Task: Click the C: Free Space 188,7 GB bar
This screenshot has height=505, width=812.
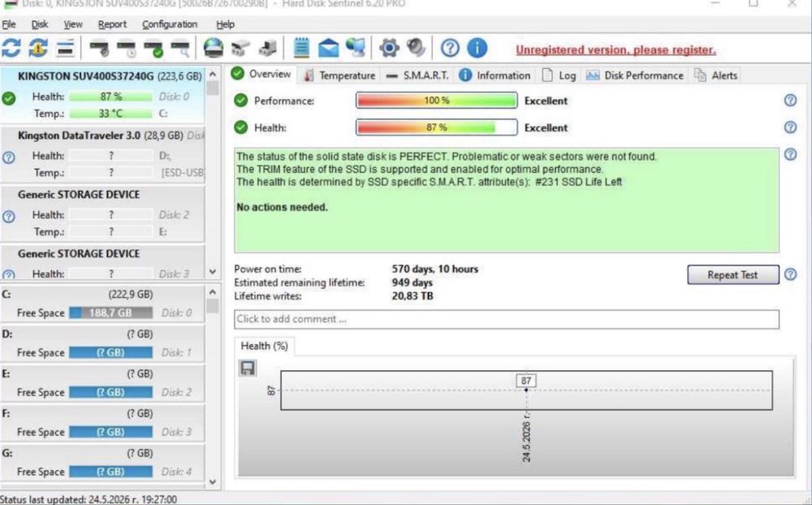Action: (110, 313)
